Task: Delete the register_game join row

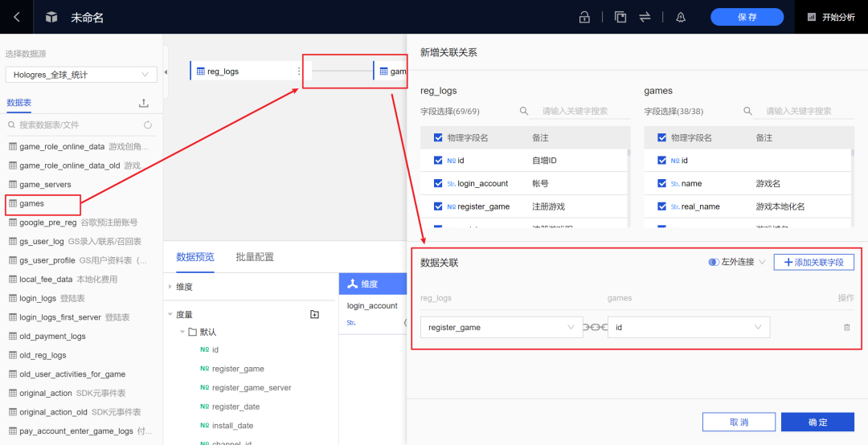Action: tap(846, 327)
